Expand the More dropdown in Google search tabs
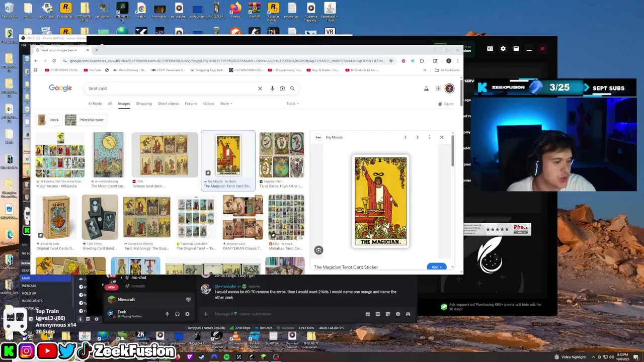The width and height of the screenshot is (644, 362). (226, 104)
